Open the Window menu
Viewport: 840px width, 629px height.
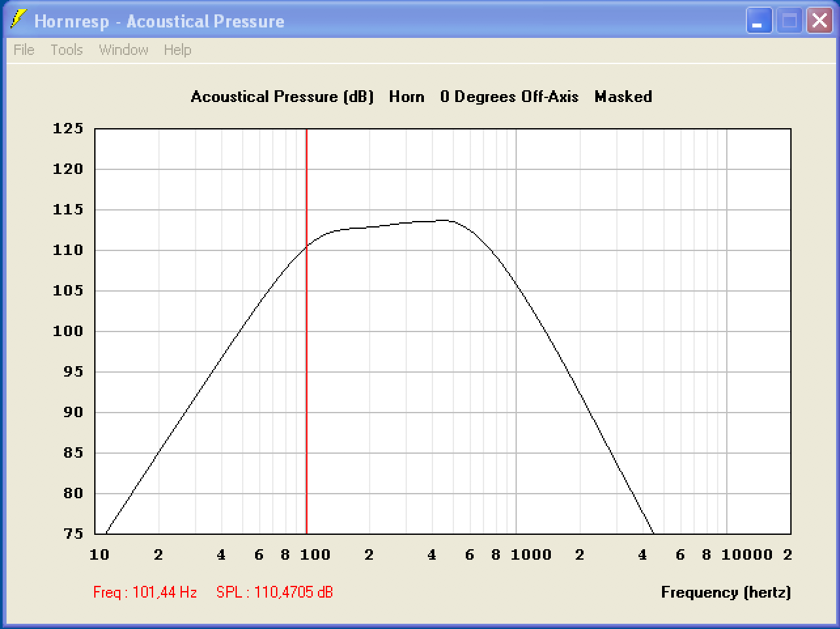click(x=124, y=50)
